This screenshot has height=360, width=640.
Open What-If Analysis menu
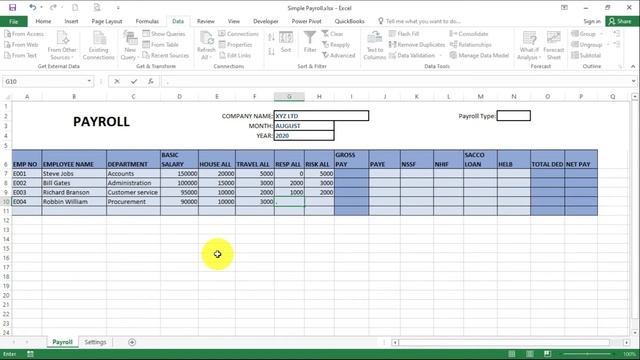click(x=529, y=45)
